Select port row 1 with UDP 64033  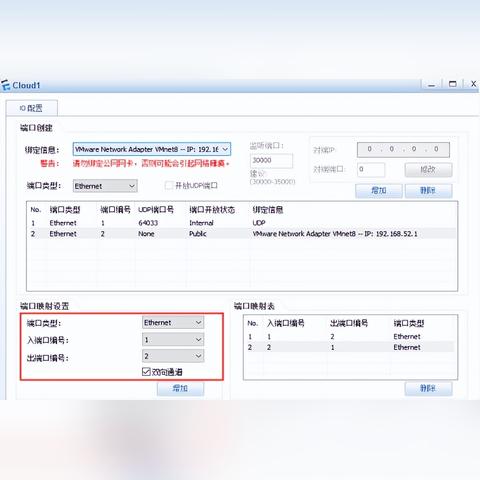pos(242,223)
